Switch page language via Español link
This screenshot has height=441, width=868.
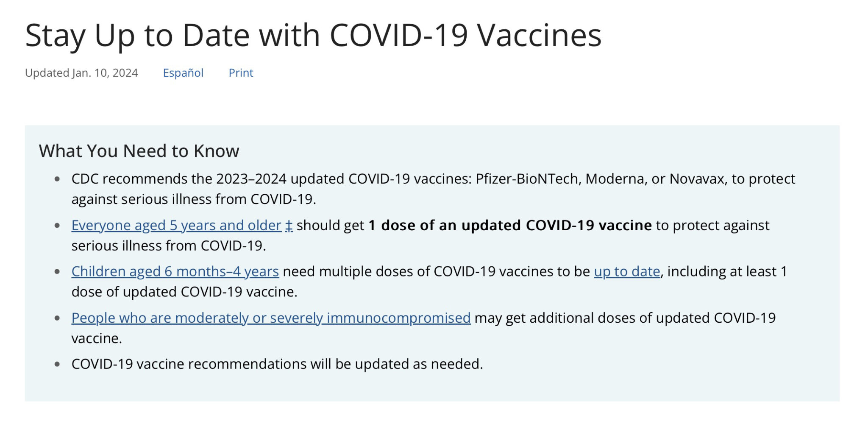(183, 73)
